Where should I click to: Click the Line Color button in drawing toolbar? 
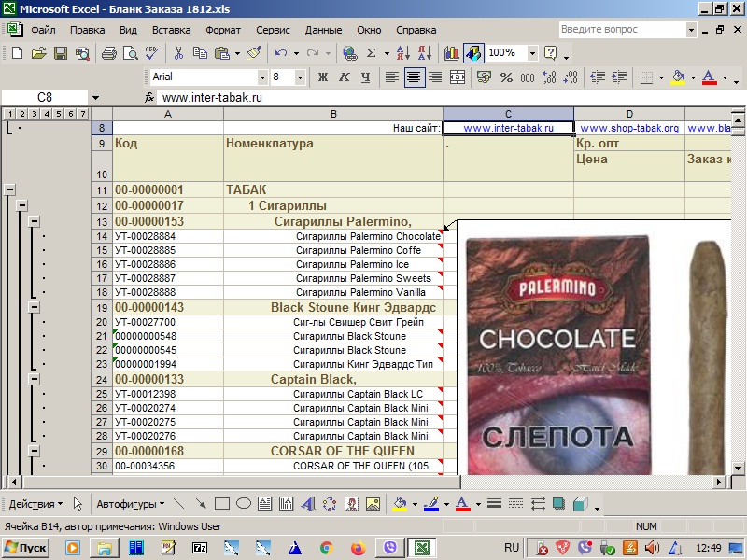[430, 504]
